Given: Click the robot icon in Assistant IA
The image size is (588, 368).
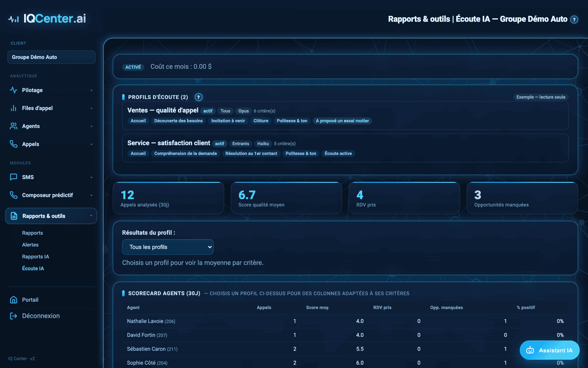Looking at the screenshot, I should coord(530,350).
